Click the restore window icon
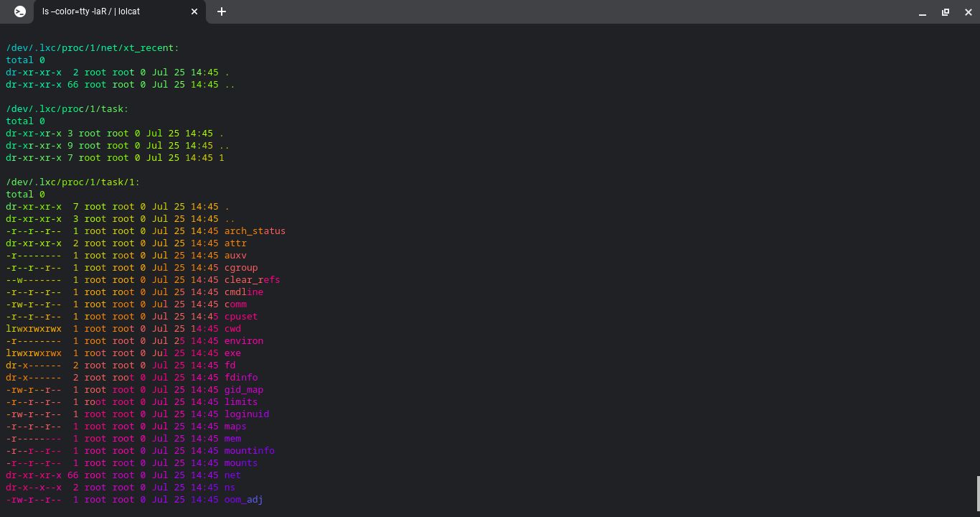The height and width of the screenshot is (517, 980). [945, 12]
